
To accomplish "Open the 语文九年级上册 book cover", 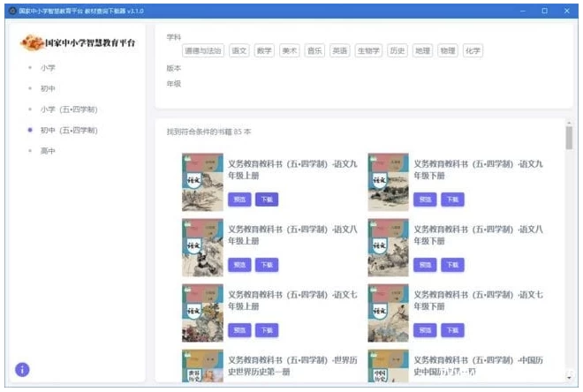I will [x=202, y=182].
